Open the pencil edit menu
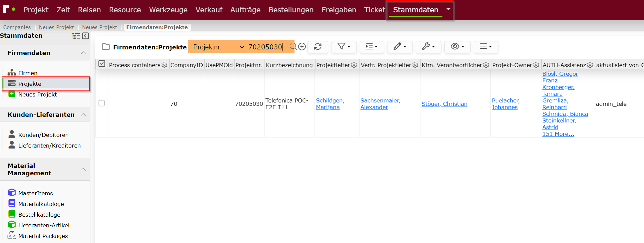Screen dimensions: 644x243 [x=400, y=47]
